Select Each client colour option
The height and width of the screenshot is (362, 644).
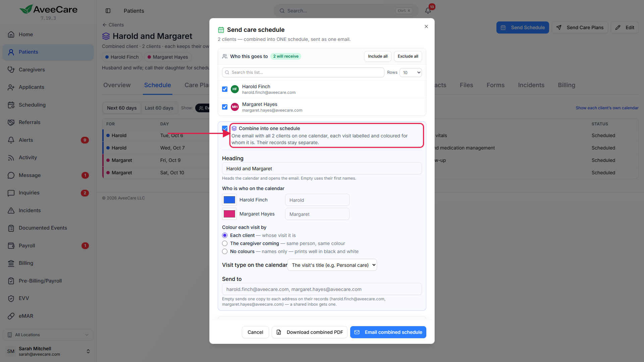(x=225, y=235)
